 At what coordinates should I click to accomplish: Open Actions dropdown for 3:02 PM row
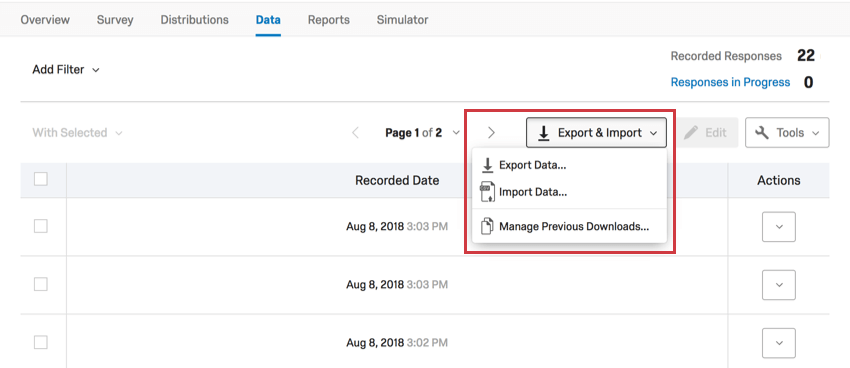point(779,343)
